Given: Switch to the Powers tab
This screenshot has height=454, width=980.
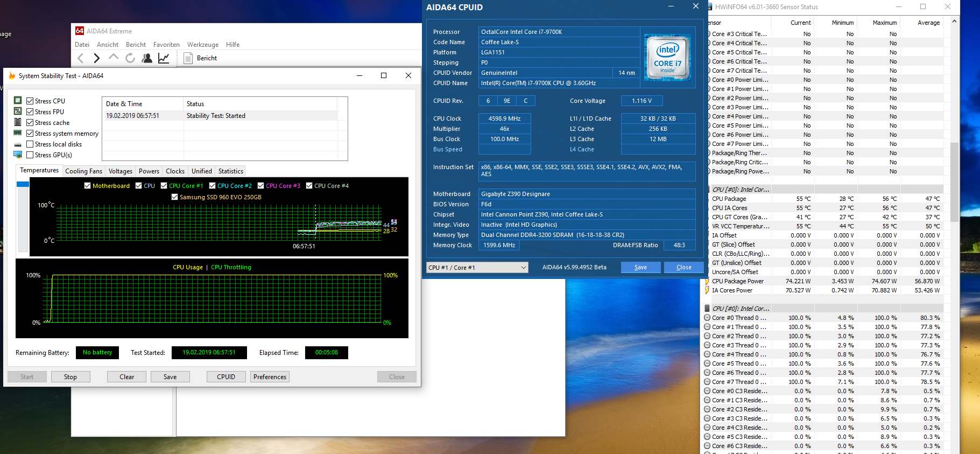Looking at the screenshot, I should pyautogui.click(x=149, y=171).
